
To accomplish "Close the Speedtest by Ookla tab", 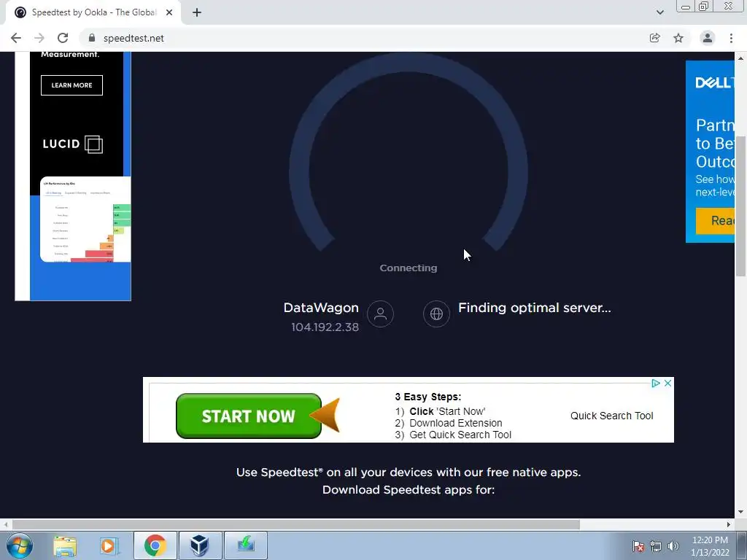I will tap(169, 13).
